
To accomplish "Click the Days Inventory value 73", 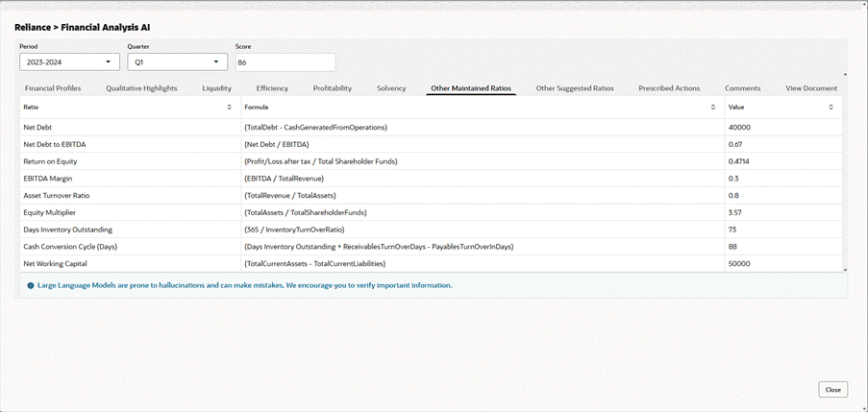I will pyautogui.click(x=732, y=230).
